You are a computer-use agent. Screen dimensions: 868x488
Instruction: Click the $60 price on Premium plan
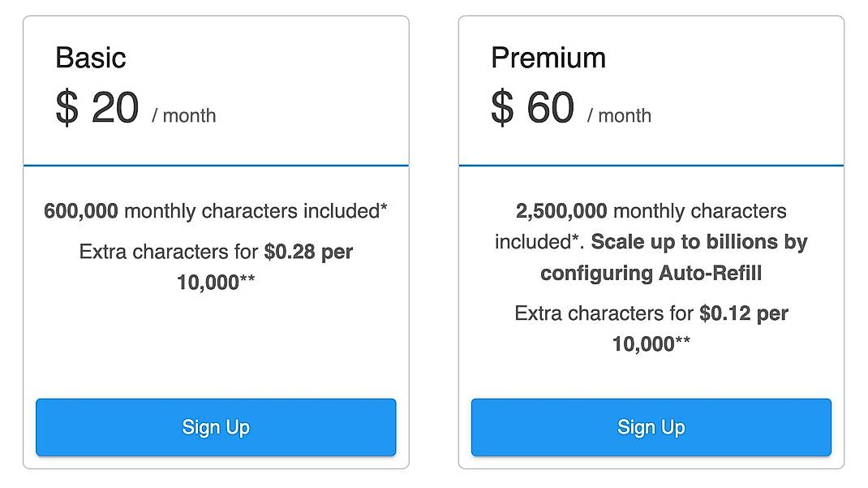pyautogui.click(x=533, y=108)
